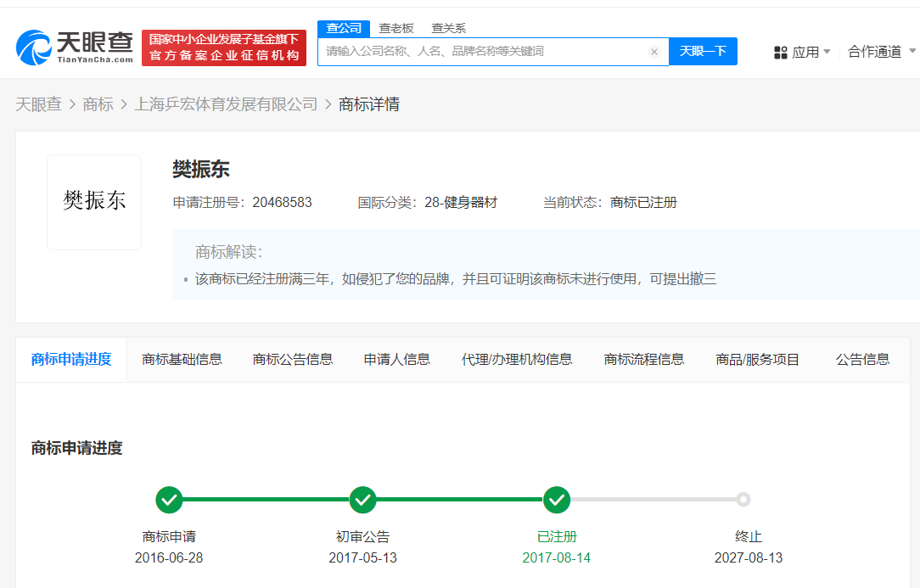Click the green check on 商标申请 step
Viewport: 920px width, 588px height.
tap(168, 500)
